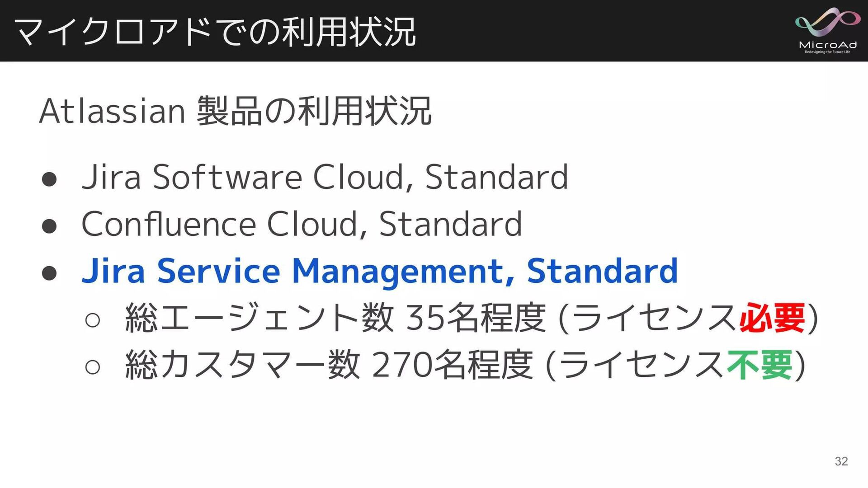This screenshot has height=488, width=868.
Task: Click the MicroAd wordmark under the logo
Action: tap(828, 45)
